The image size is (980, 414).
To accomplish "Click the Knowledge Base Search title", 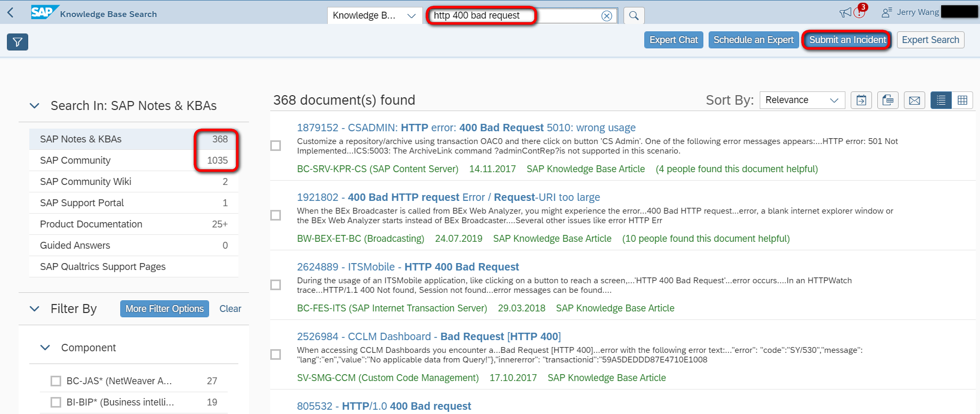I will click(x=109, y=14).
